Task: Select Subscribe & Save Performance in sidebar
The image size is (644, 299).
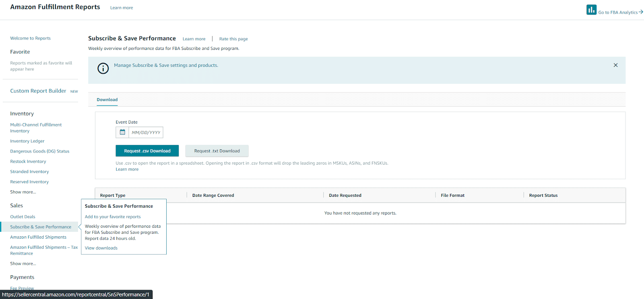Action: click(x=41, y=227)
